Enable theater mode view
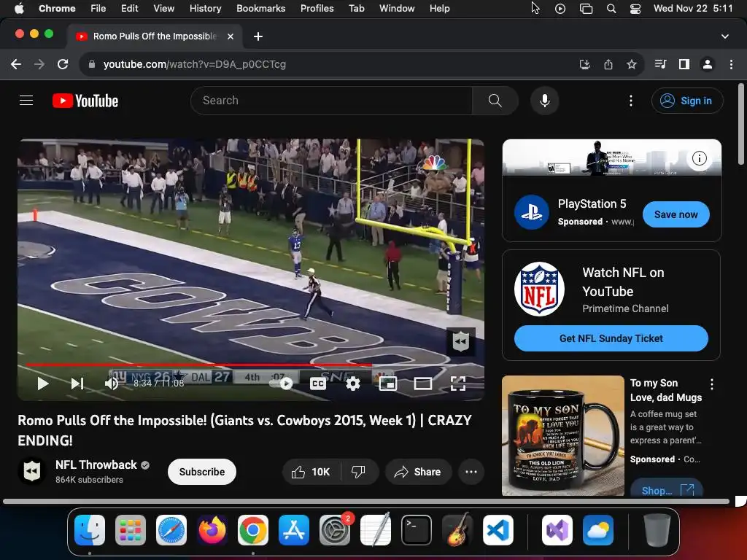 coord(422,384)
